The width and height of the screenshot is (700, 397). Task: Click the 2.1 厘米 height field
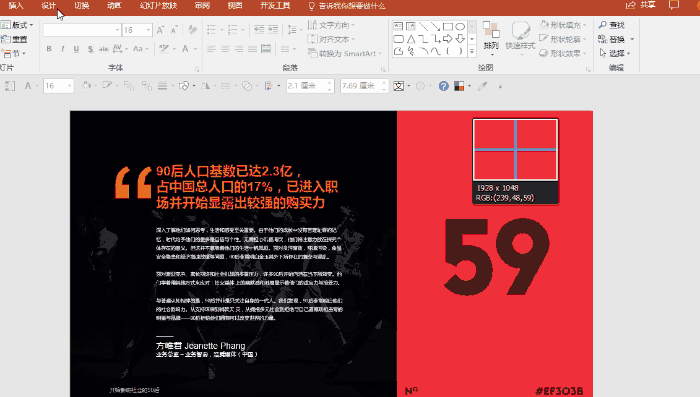click(x=310, y=86)
